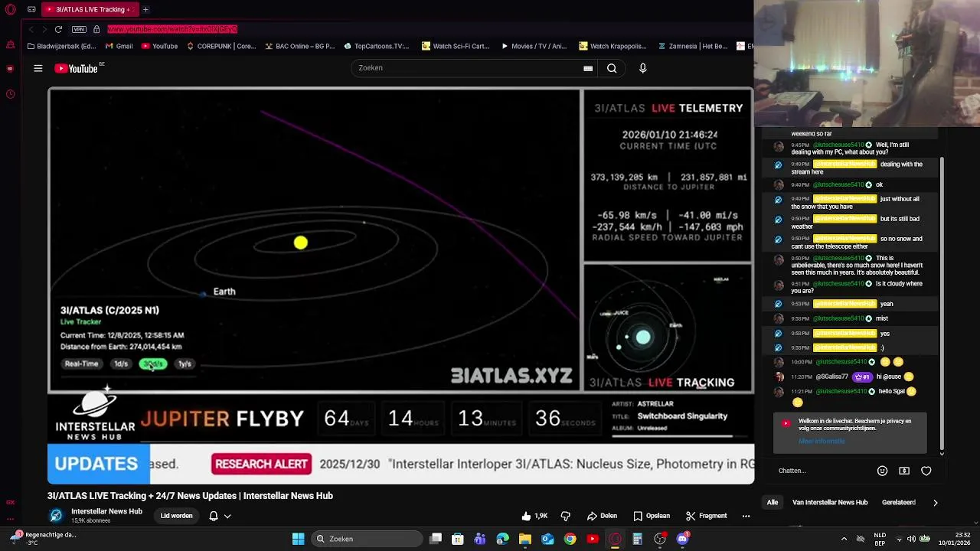980x551 pixels.
Task: Open the Watch Krapopolis bookmark
Action: [612, 46]
